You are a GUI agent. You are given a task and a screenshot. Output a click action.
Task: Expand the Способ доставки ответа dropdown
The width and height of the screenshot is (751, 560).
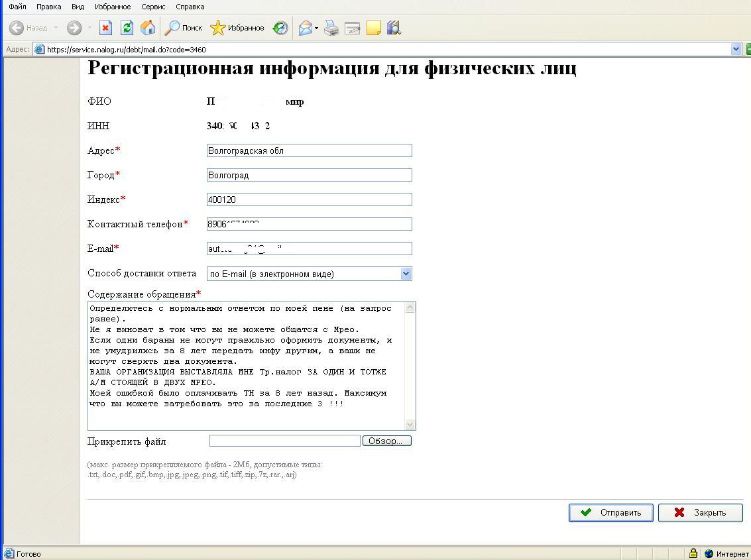[406, 274]
